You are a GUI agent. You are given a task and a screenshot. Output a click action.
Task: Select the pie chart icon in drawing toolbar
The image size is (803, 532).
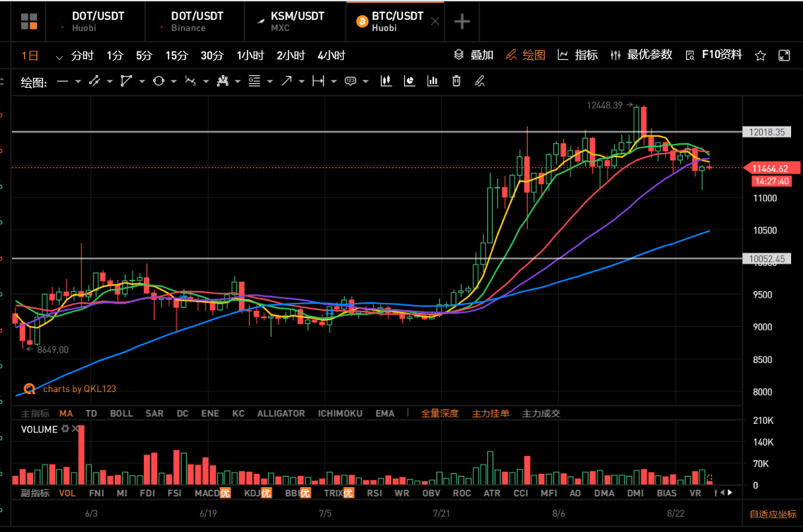point(409,81)
